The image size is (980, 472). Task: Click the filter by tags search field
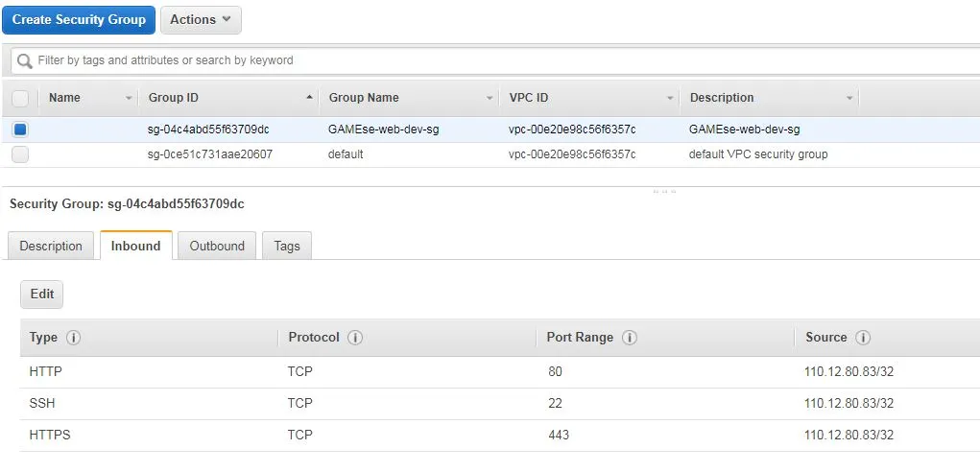[495, 60]
